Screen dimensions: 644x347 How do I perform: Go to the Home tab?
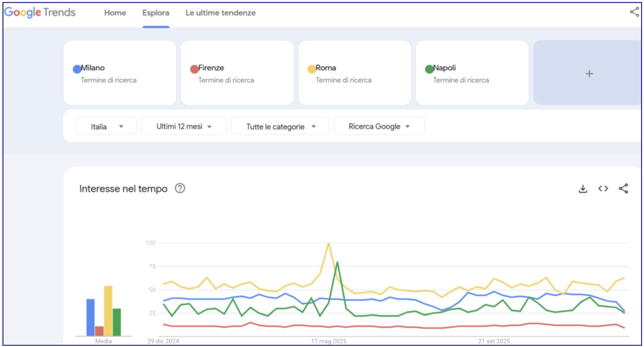point(115,13)
